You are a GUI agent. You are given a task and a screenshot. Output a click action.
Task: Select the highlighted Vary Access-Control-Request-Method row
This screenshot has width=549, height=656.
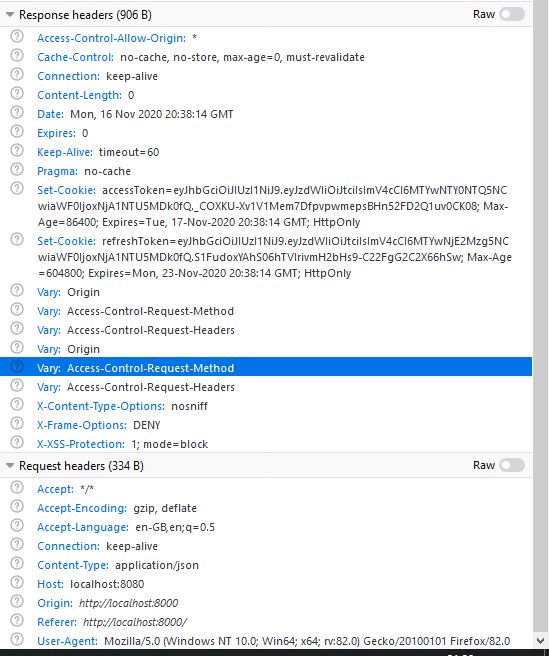coord(266,366)
